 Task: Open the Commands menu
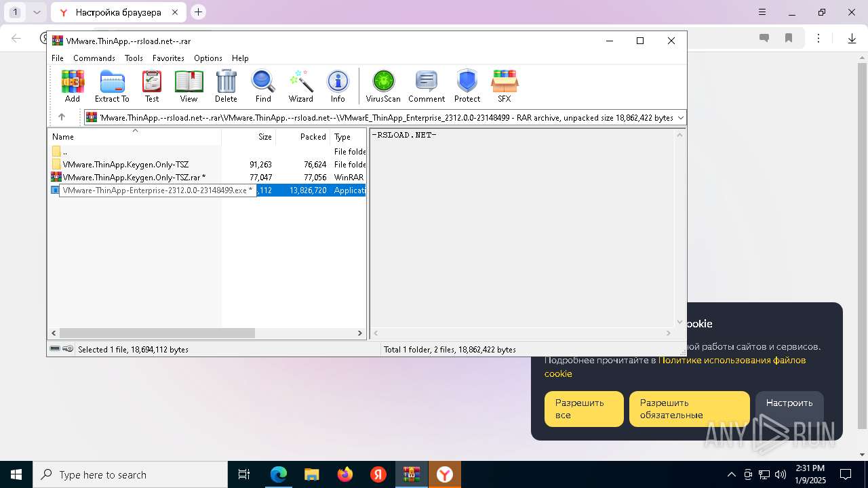coord(94,58)
